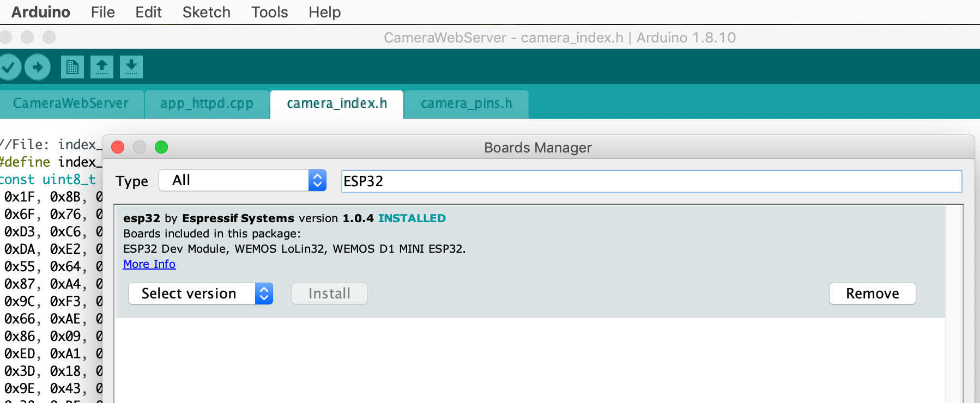Image resolution: width=980 pixels, height=403 pixels.
Task: Click the code line starting 0x9C, 0xF3
Action: 53,301
